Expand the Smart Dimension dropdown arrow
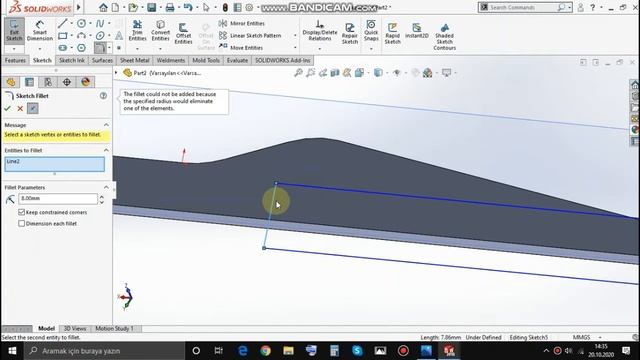The width and height of the screenshot is (640, 360). [40, 49]
